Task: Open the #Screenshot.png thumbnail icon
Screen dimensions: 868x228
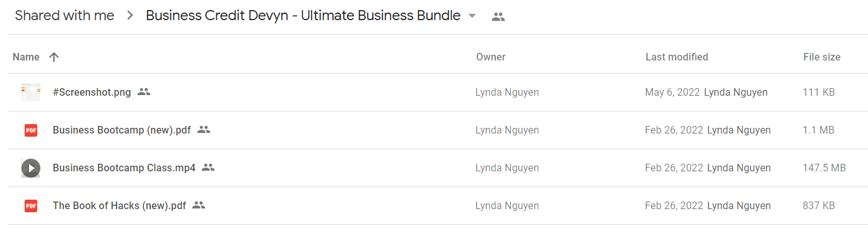Action: tap(30, 93)
